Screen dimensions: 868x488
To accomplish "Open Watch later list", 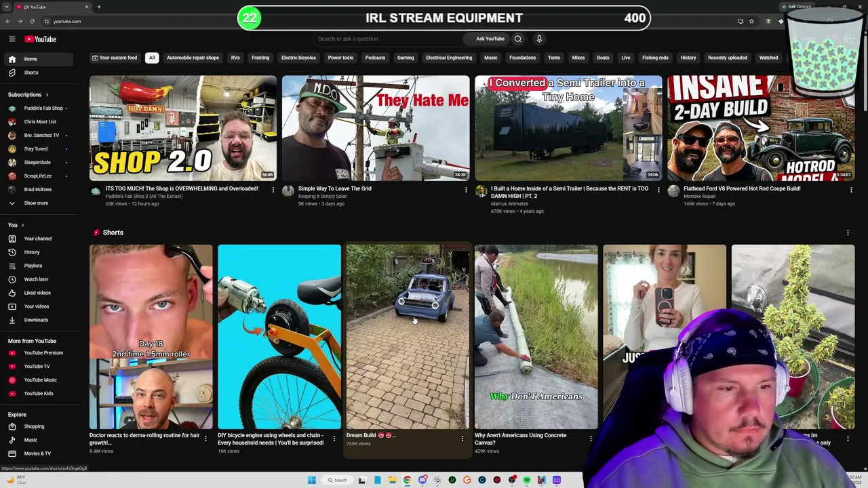I will (38, 279).
